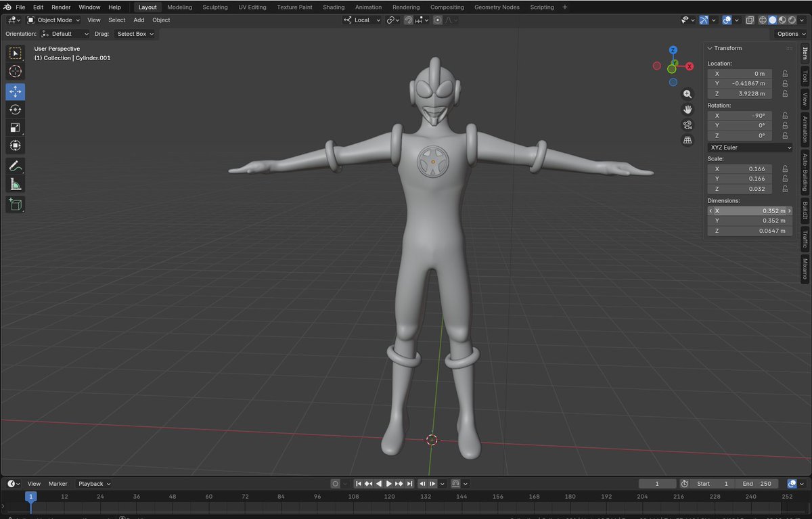Click the End frame 250 field
The width and height of the screenshot is (812, 519).
click(757, 484)
